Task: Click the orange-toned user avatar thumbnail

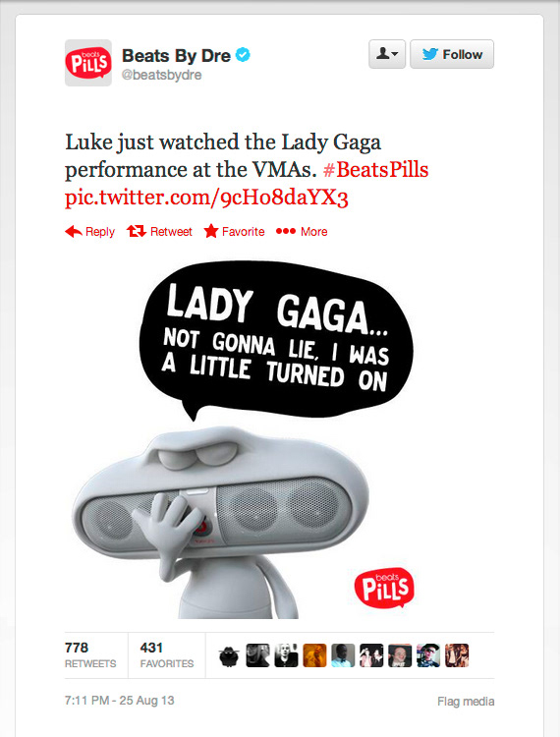Action: pyautogui.click(x=314, y=655)
